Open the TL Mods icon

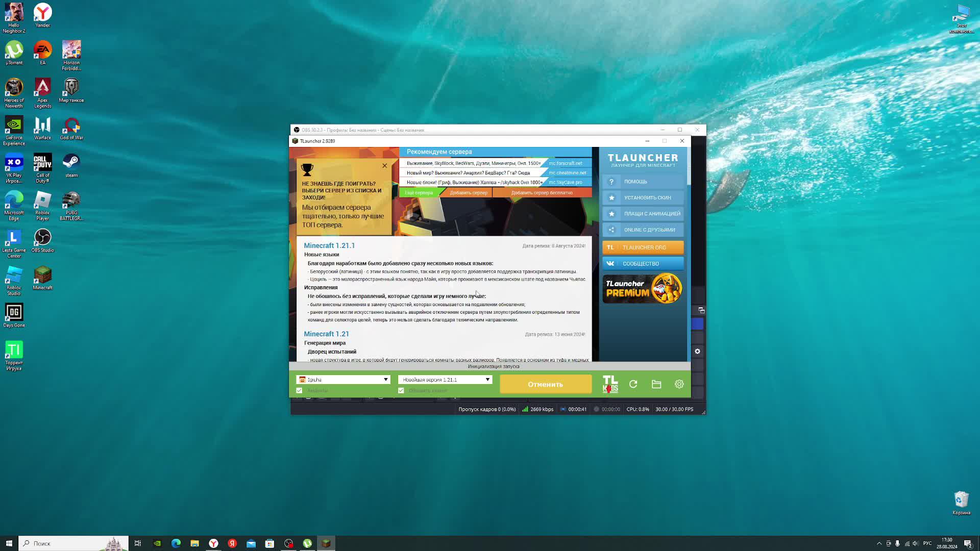point(610,384)
